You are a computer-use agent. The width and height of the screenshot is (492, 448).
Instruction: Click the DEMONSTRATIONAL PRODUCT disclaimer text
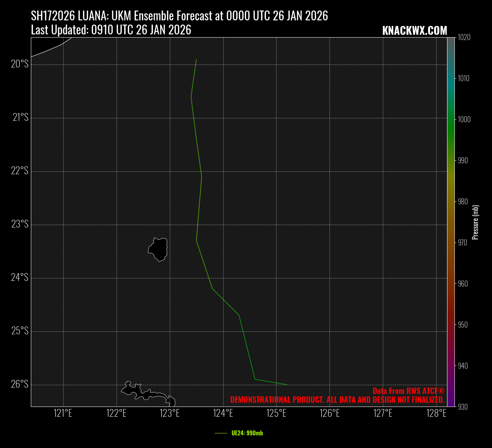coord(337,400)
